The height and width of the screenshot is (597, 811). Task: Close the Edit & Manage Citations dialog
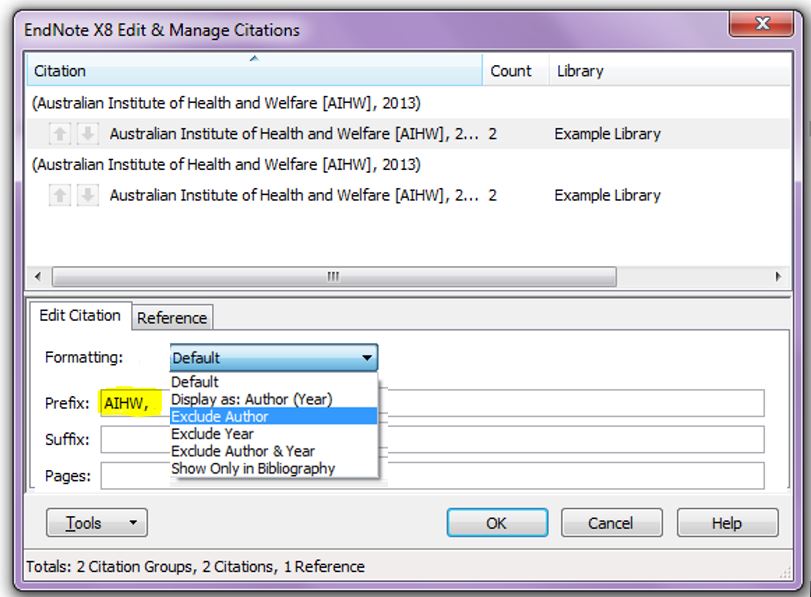pyautogui.click(x=761, y=24)
